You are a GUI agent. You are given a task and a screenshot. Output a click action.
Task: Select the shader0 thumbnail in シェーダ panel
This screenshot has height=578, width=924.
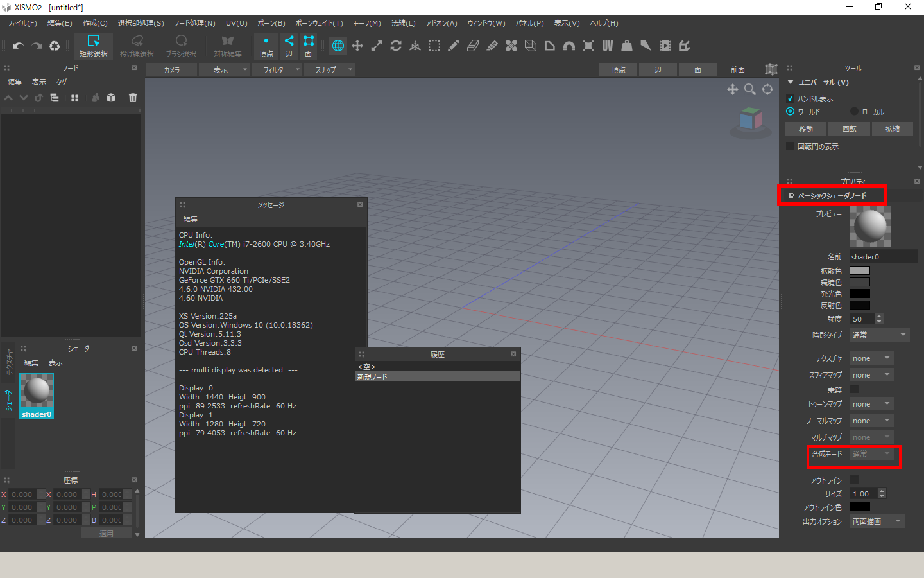37,396
